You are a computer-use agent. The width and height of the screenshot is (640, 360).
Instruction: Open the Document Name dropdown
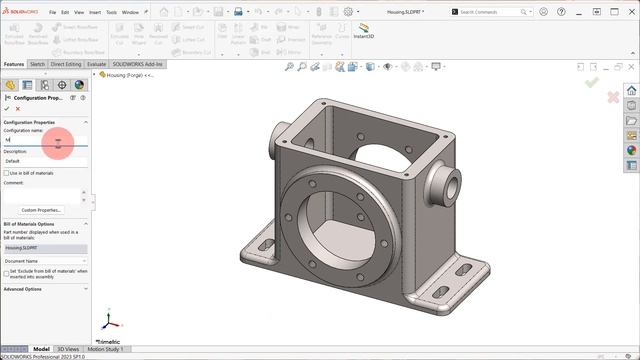tap(45, 261)
